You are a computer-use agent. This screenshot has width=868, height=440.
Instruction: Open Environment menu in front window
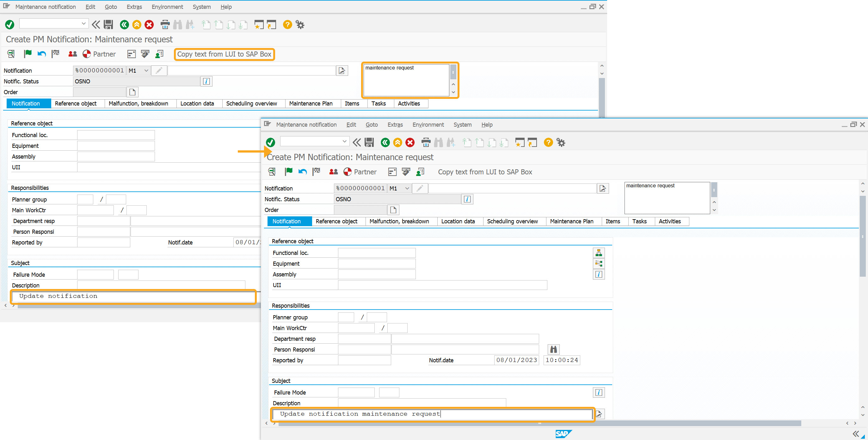point(428,124)
